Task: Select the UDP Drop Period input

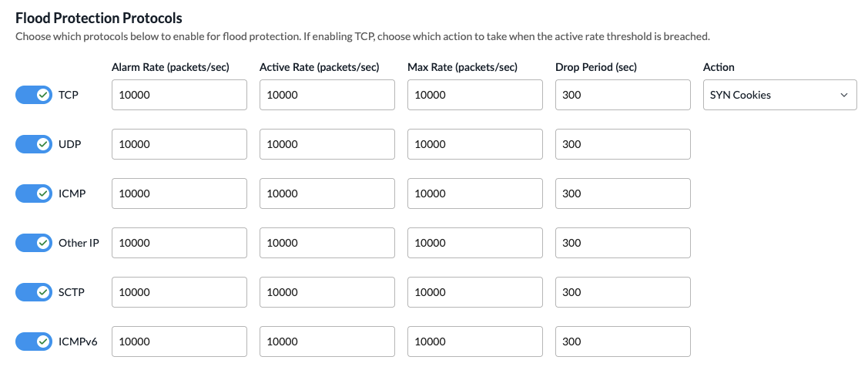Action: click(623, 144)
